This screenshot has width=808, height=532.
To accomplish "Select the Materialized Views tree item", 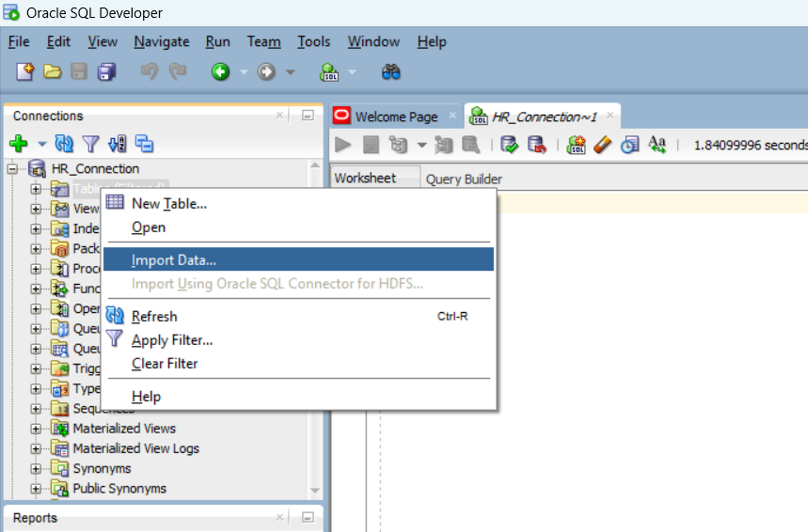I will pyautogui.click(x=124, y=429).
